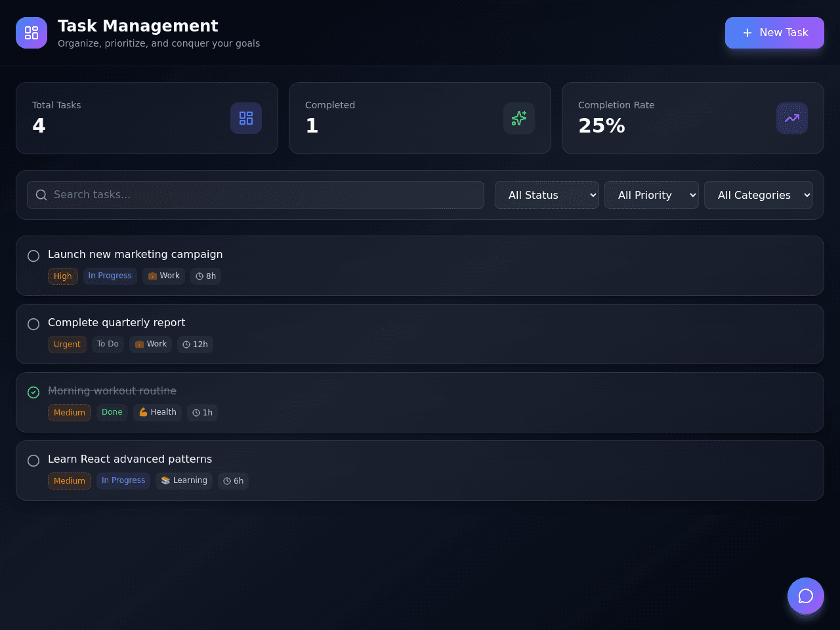Toggle Learn React advanced patterns complete
This screenshot has height=630, width=840.
(x=33, y=461)
